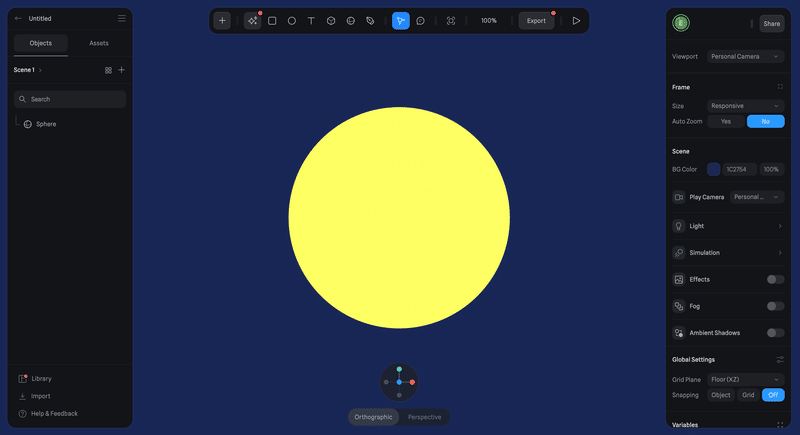This screenshot has width=800, height=435.
Task: Open the hamburger menu in left panel
Action: (121, 18)
